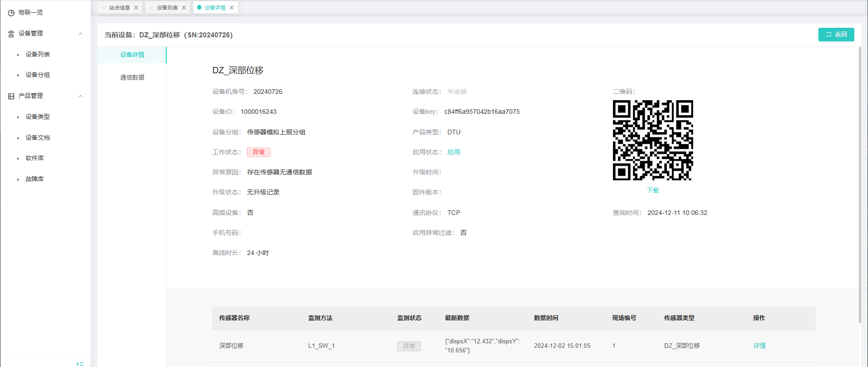Screen dimensions: 868x367
Task: Close the 设备详情 tab
Action: [232, 8]
